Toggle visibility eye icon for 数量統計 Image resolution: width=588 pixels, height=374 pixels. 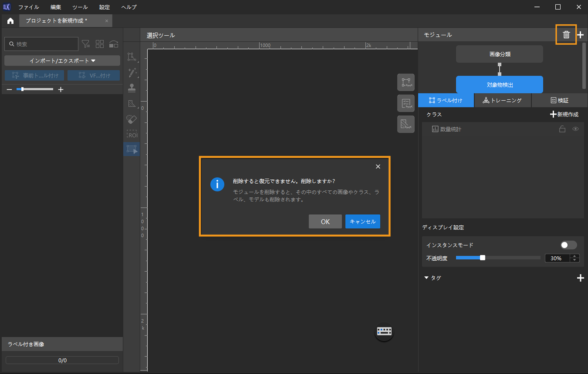coord(575,129)
